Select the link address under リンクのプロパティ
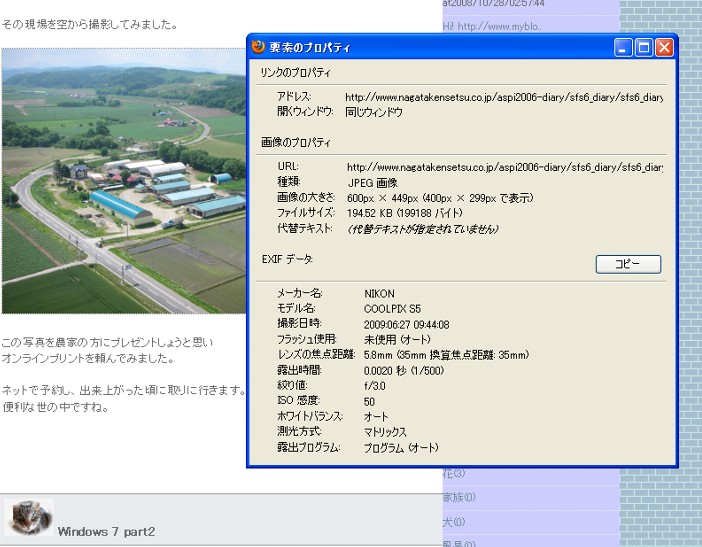 point(504,97)
